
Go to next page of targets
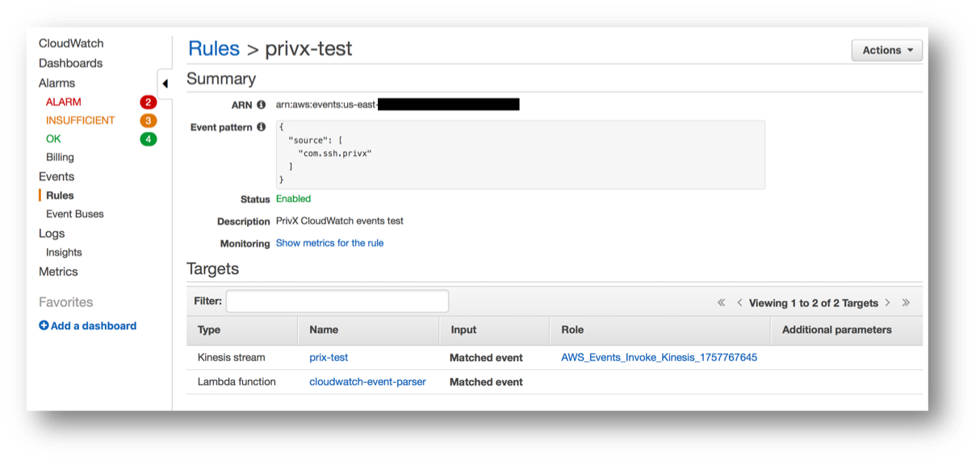click(887, 303)
